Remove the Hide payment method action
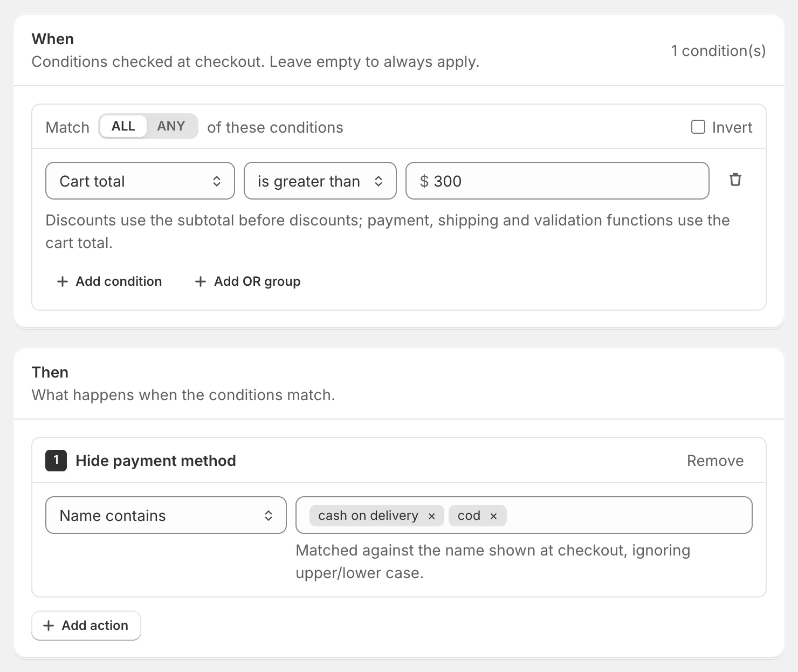 715,461
